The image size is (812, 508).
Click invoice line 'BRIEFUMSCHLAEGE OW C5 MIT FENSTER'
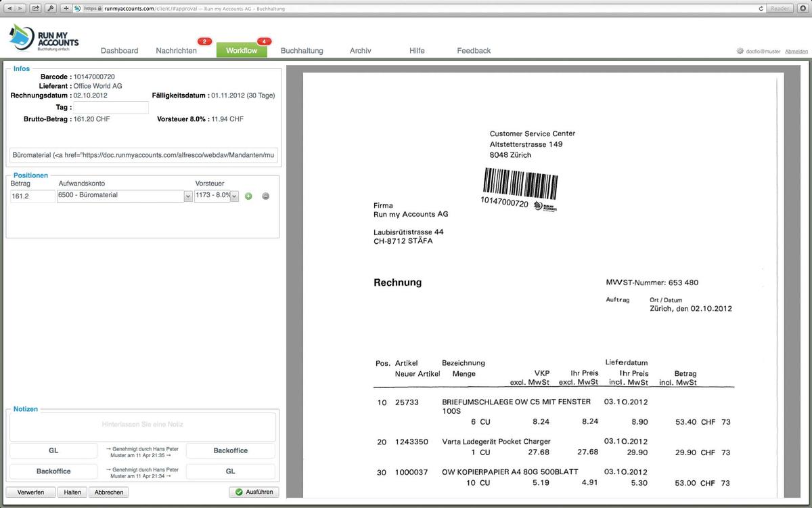click(x=516, y=402)
